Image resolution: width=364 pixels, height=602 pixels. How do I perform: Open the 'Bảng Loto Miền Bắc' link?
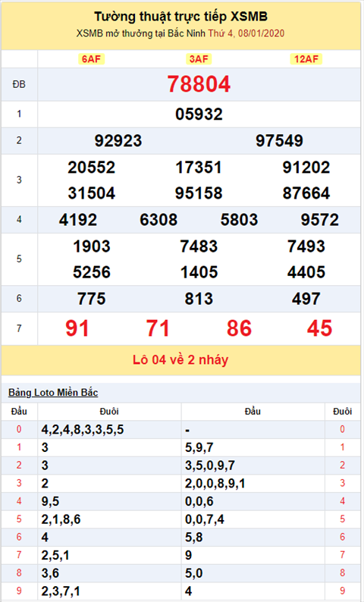pos(53,393)
